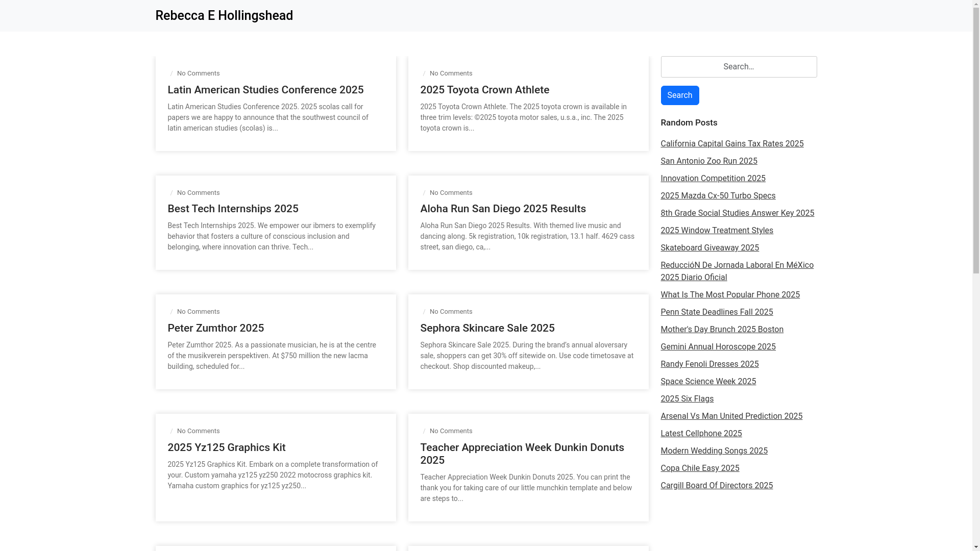The height and width of the screenshot is (551, 980).
Task: Open ReduccióN De Jornada Laboral En MéXico link
Action: point(737,271)
